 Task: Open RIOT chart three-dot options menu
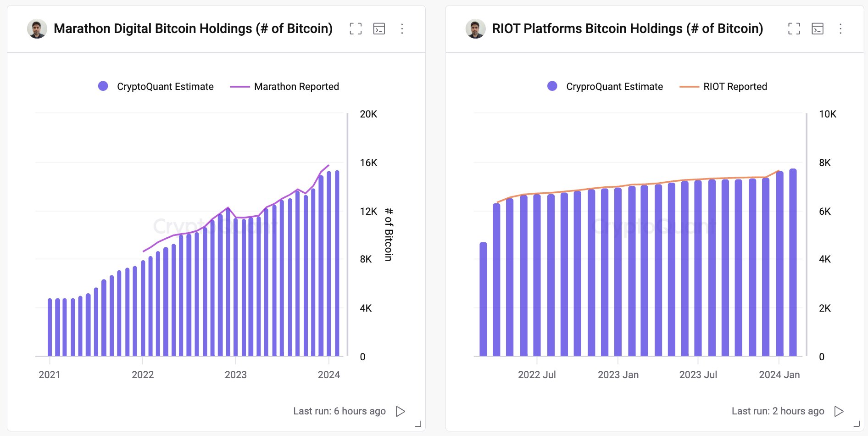840,29
